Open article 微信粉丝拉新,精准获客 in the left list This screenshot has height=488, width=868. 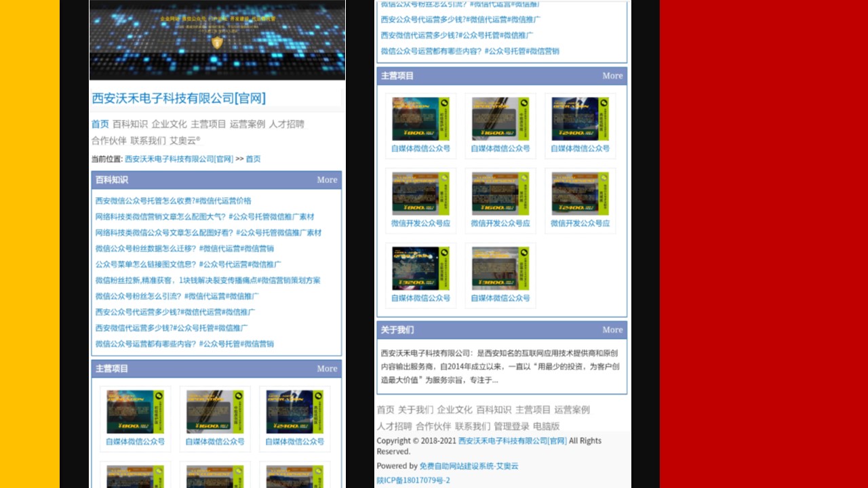tap(208, 281)
